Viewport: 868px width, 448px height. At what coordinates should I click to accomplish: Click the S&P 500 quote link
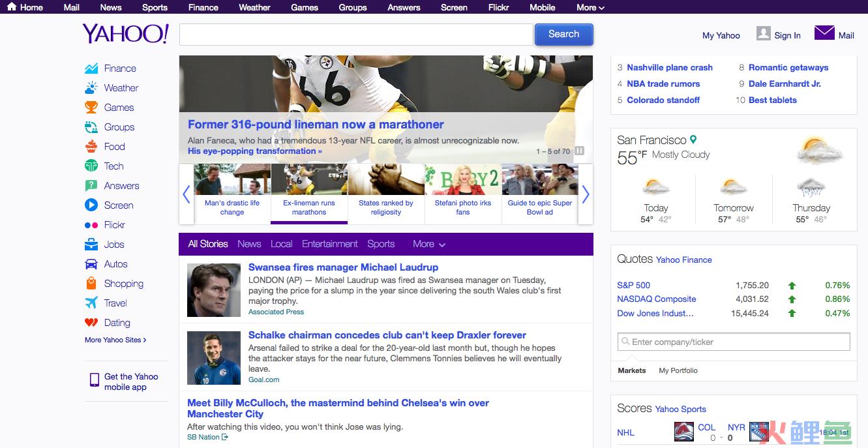[634, 285]
